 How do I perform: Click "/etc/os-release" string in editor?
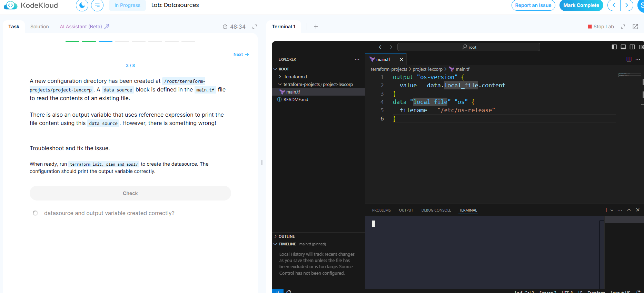(466, 110)
